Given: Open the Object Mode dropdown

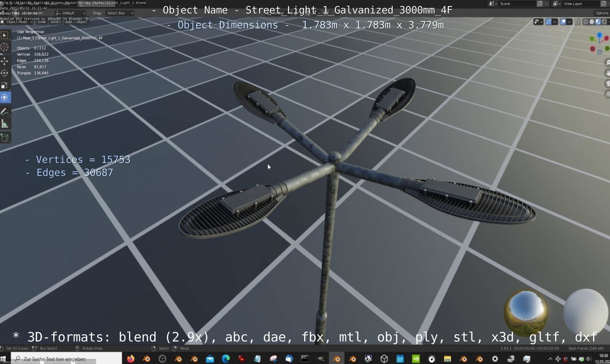Looking at the screenshot, I should point(17,22).
